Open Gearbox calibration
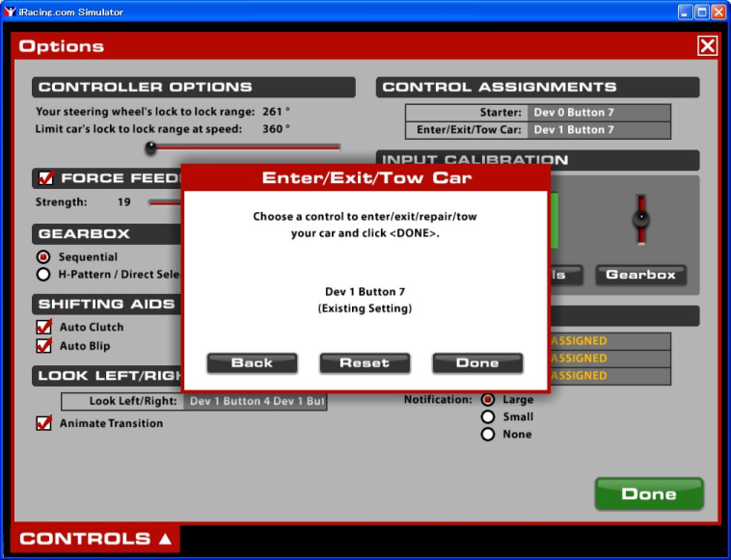 pyautogui.click(x=641, y=275)
